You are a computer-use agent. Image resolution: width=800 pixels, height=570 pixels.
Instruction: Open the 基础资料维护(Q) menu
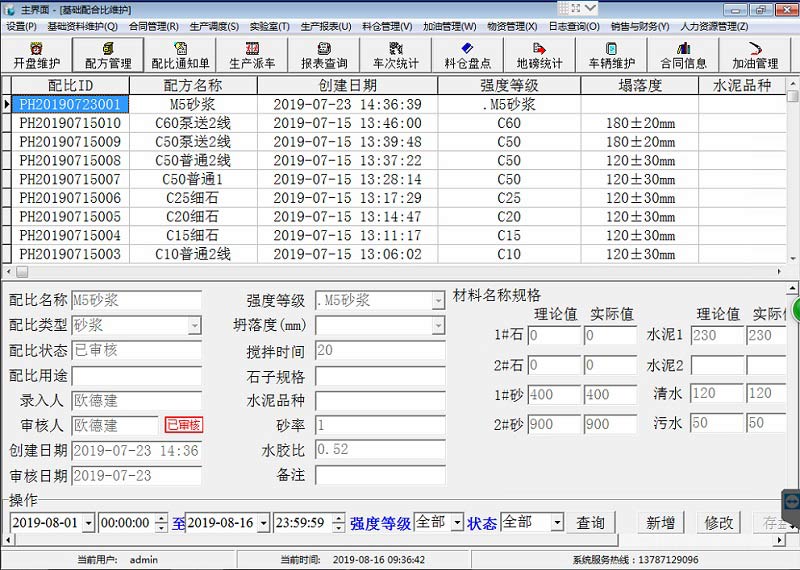click(83, 26)
